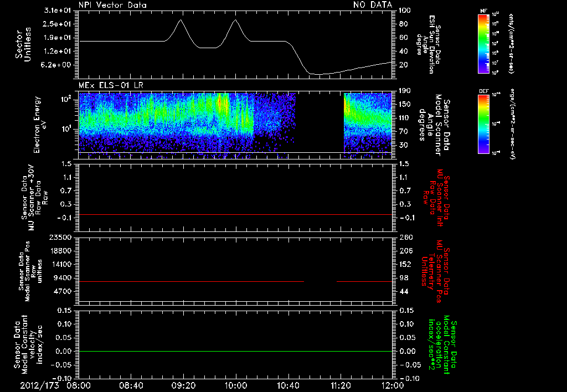This screenshot has height=392, width=567.
Task: Select the NO DATA label
Action: (372, 5)
